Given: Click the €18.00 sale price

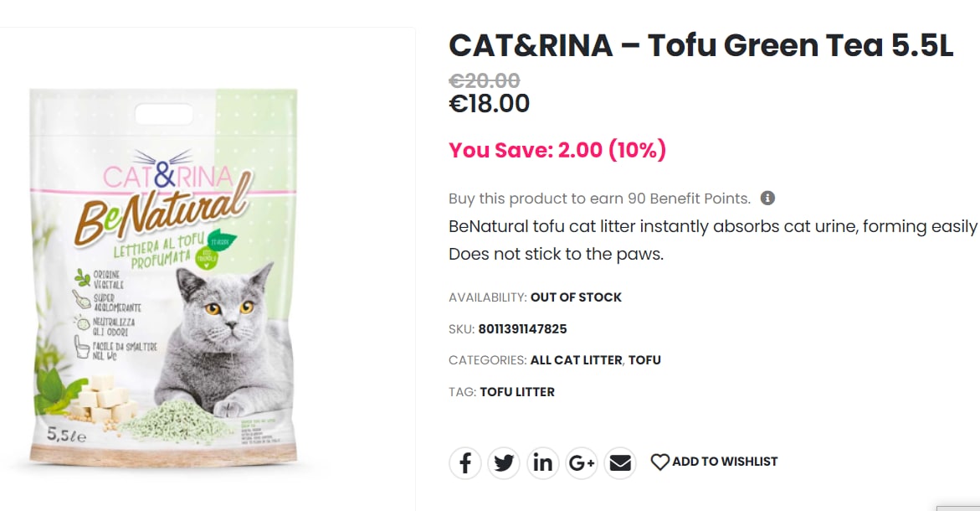Looking at the screenshot, I should coord(490,104).
